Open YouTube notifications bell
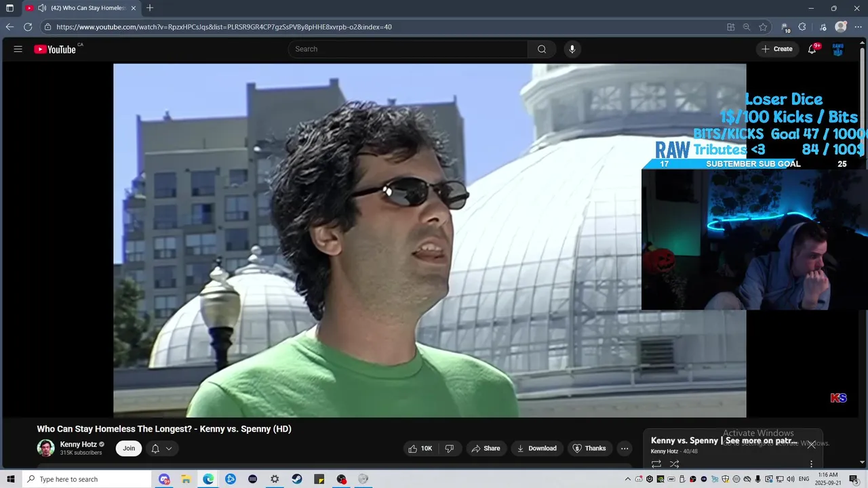 (812, 49)
